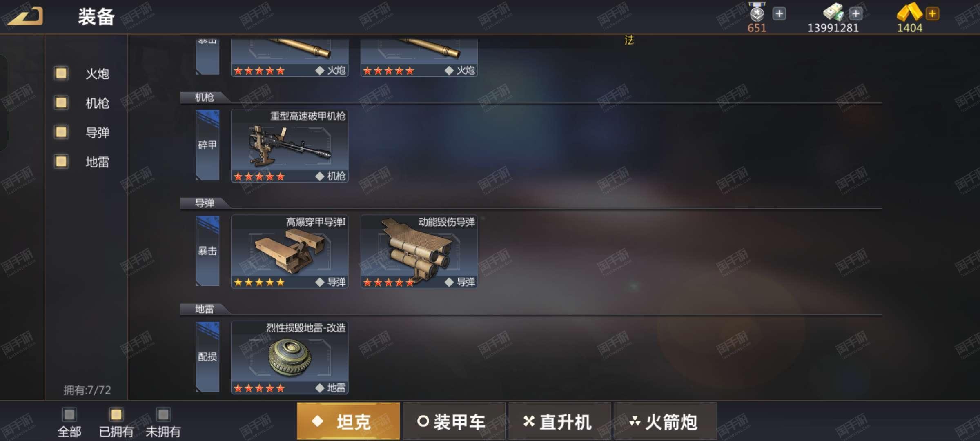Switch to the 装甲车 tab
The height and width of the screenshot is (441, 980).
point(454,421)
